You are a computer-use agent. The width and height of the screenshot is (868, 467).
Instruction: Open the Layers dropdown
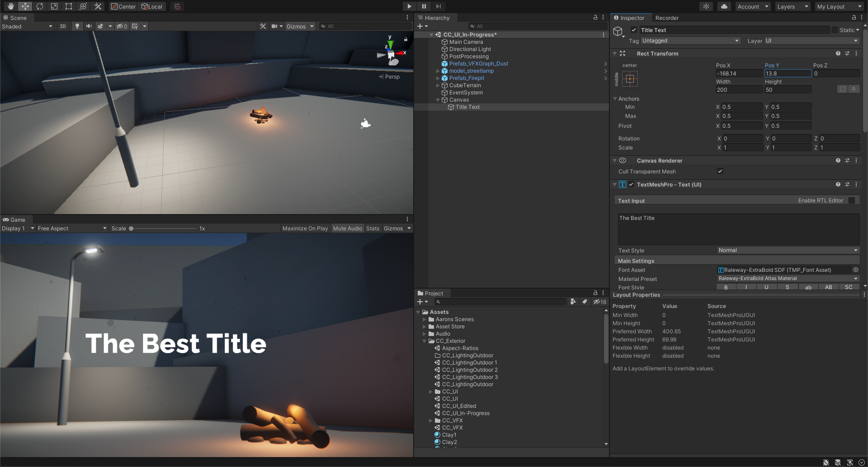(792, 6)
